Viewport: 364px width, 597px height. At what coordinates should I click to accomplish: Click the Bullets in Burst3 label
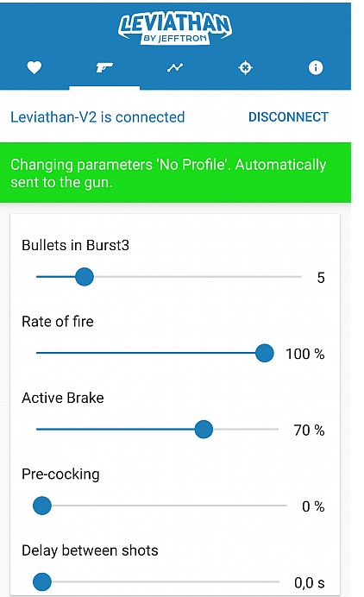click(x=75, y=245)
